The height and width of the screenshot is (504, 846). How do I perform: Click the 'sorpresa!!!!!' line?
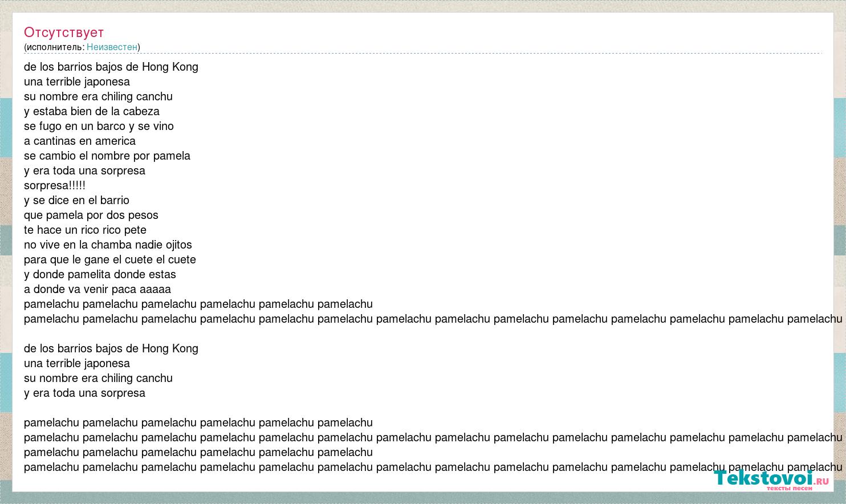[x=55, y=185]
